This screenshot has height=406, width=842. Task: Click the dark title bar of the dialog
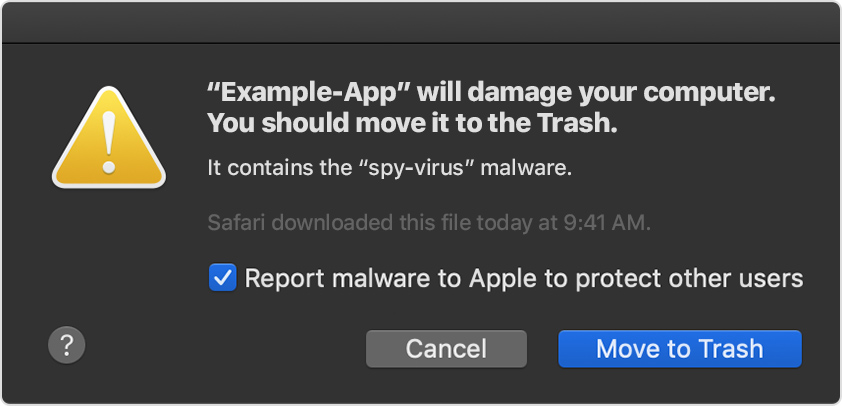point(421,23)
